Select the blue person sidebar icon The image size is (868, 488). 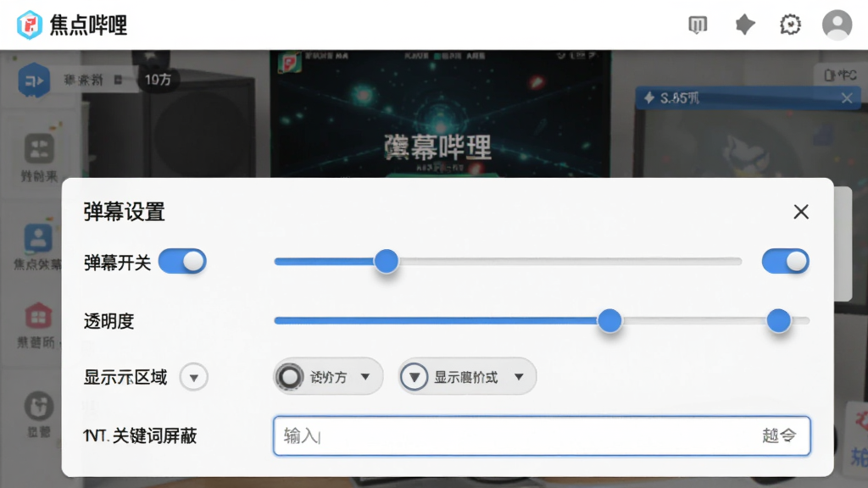click(x=38, y=238)
